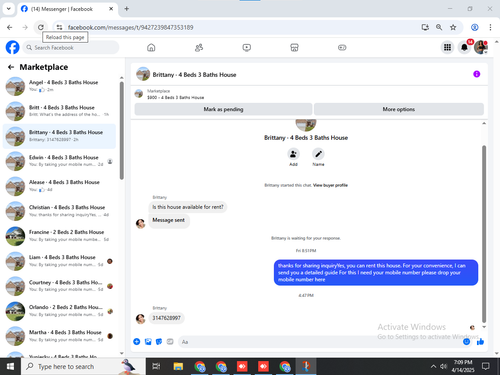Open Martha - 4 Beds 3 Baths House chat

[59, 336]
